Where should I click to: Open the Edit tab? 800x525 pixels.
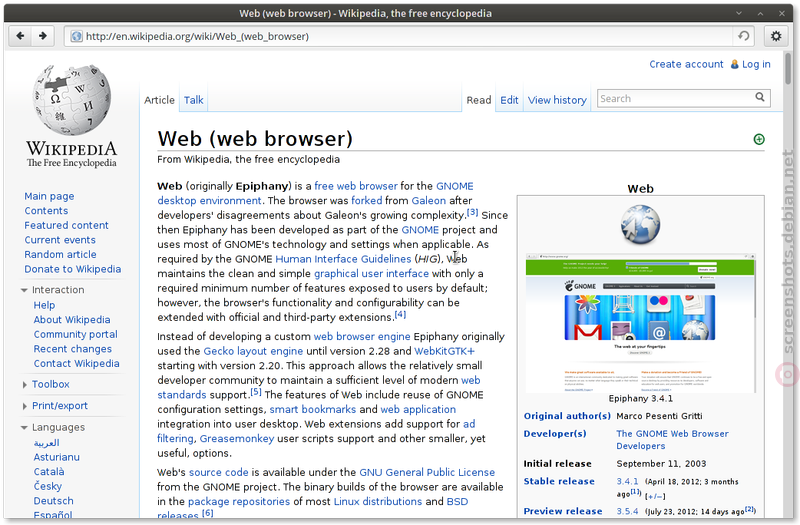[x=509, y=100]
